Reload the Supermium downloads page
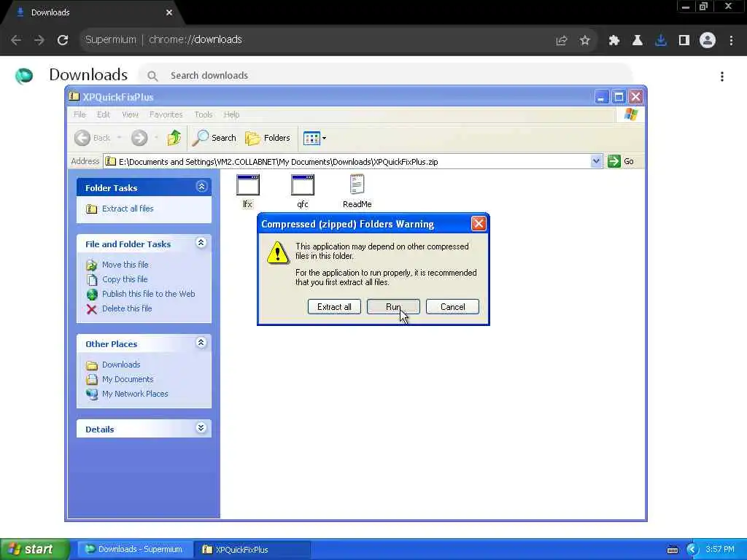Viewport: 747px width, 560px height. click(x=63, y=40)
